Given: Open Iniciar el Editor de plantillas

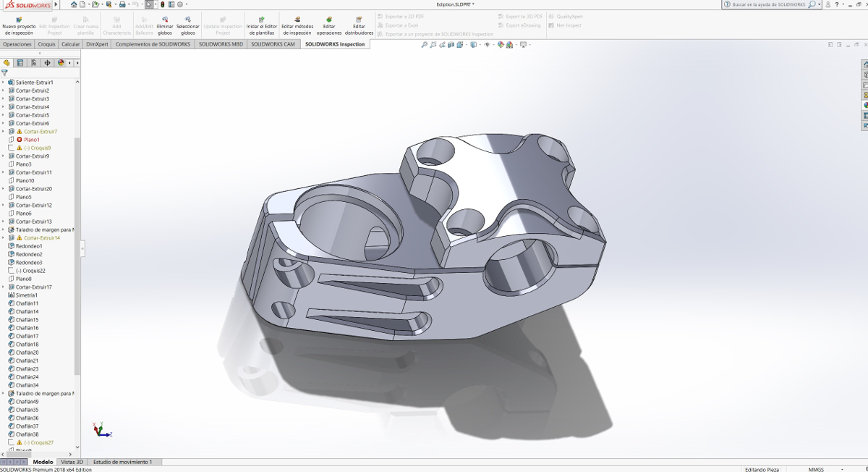Looking at the screenshot, I should point(261,20).
